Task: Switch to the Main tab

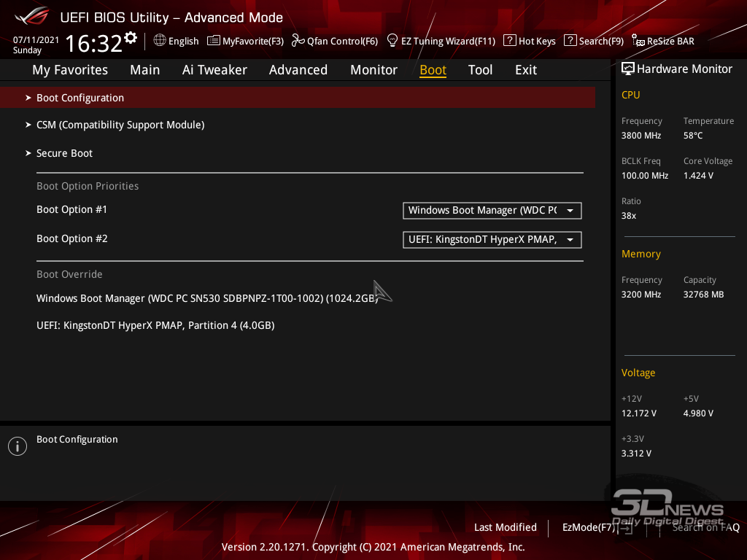Action: 145,70
